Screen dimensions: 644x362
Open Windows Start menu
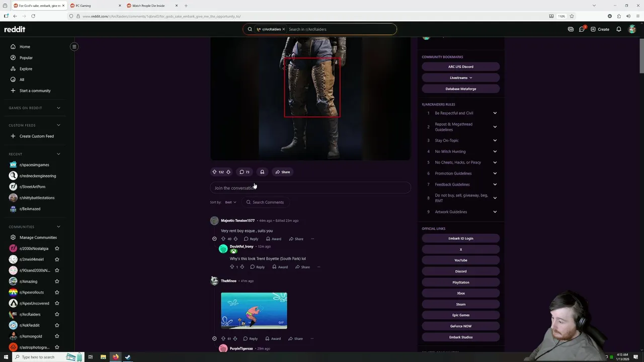[6, 357]
